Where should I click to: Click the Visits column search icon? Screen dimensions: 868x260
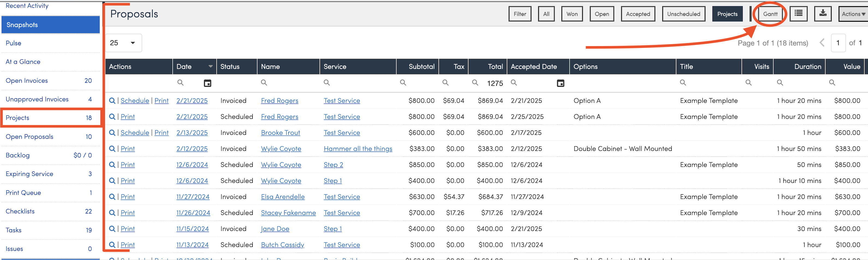pyautogui.click(x=749, y=83)
